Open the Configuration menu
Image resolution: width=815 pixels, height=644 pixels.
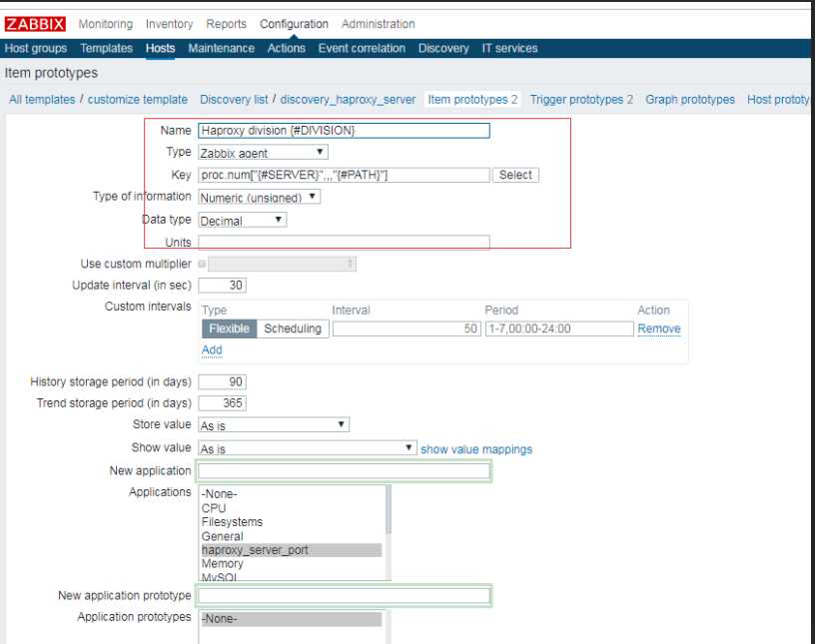coord(294,24)
